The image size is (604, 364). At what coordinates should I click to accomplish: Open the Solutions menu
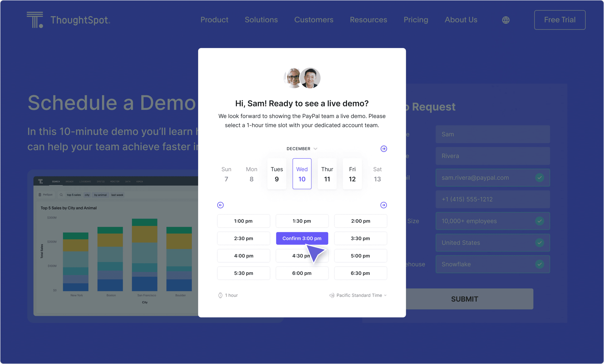tap(261, 20)
